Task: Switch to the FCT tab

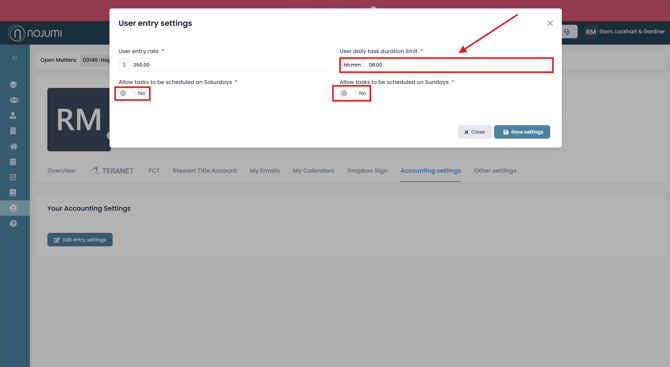Action: (154, 170)
